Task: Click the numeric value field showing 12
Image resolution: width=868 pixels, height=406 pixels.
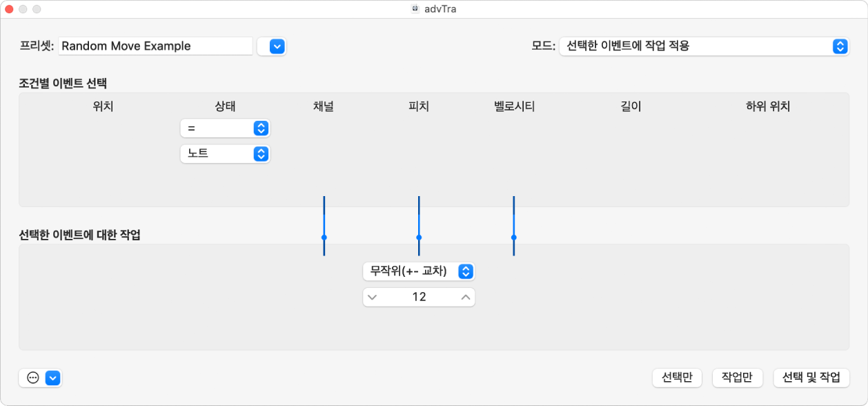Action: [419, 297]
